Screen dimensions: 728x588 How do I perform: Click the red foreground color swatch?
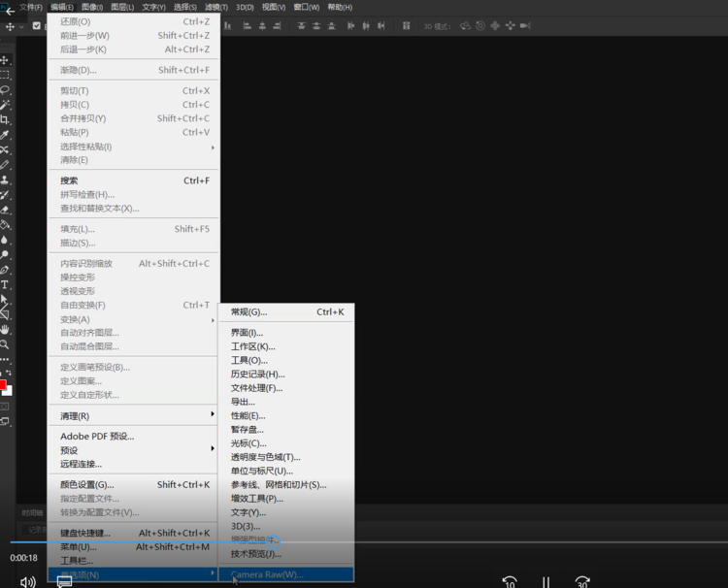3,385
